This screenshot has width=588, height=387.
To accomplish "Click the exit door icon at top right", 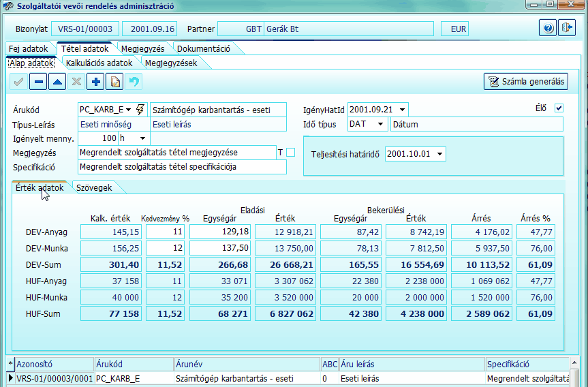I will [567, 28].
